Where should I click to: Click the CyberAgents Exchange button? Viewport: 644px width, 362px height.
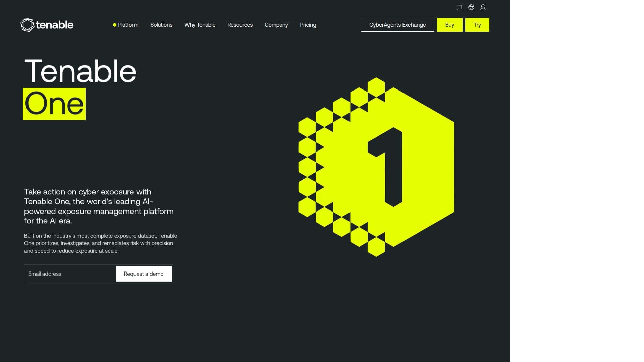point(397,25)
